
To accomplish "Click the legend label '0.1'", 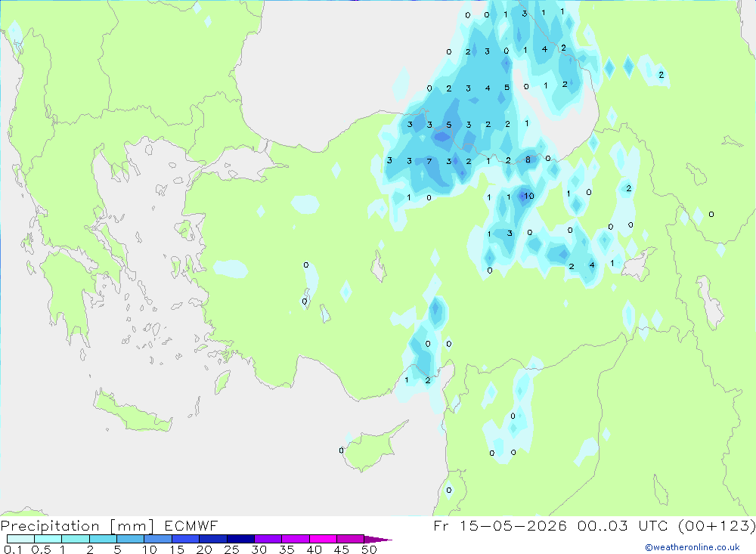I will click(13, 549).
